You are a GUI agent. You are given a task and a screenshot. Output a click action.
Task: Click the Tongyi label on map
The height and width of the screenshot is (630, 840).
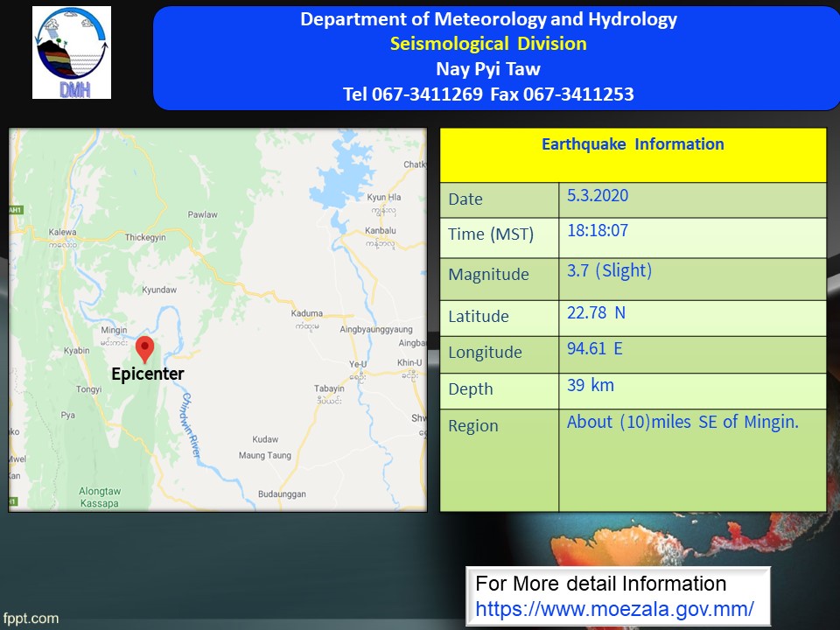coord(89,389)
